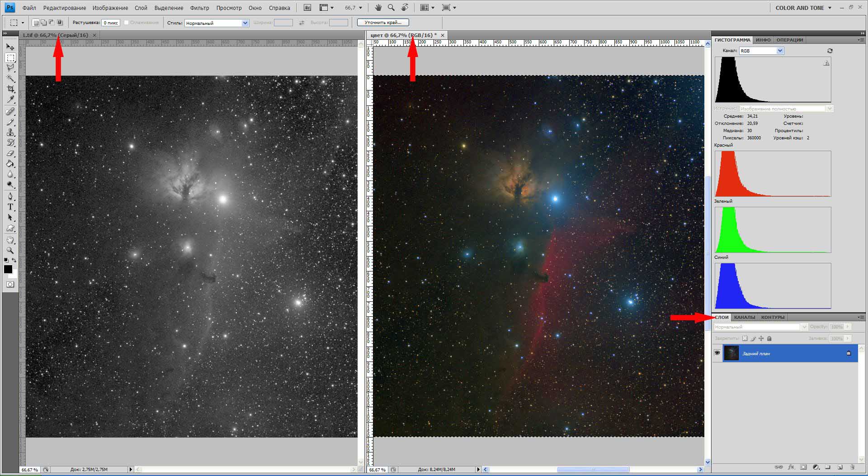Click the foreground color swatch
The image size is (868, 476).
click(x=8, y=269)
